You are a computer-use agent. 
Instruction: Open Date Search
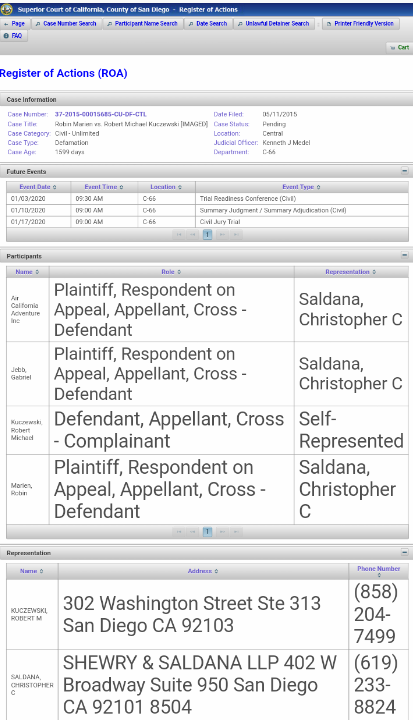click(x=208, y=24)
